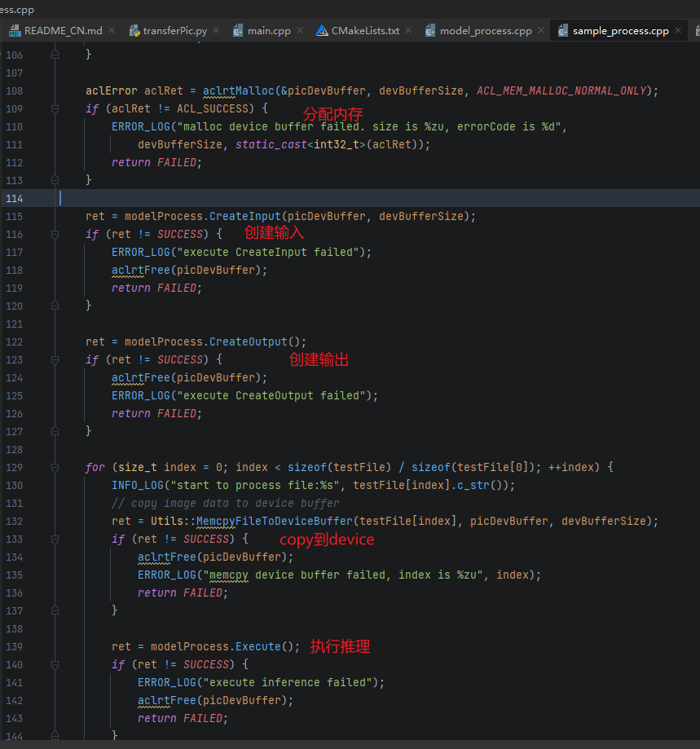Switch to main.cpp editor tab
The height and width of the screenshot is (749, 700).
[269, 31]
